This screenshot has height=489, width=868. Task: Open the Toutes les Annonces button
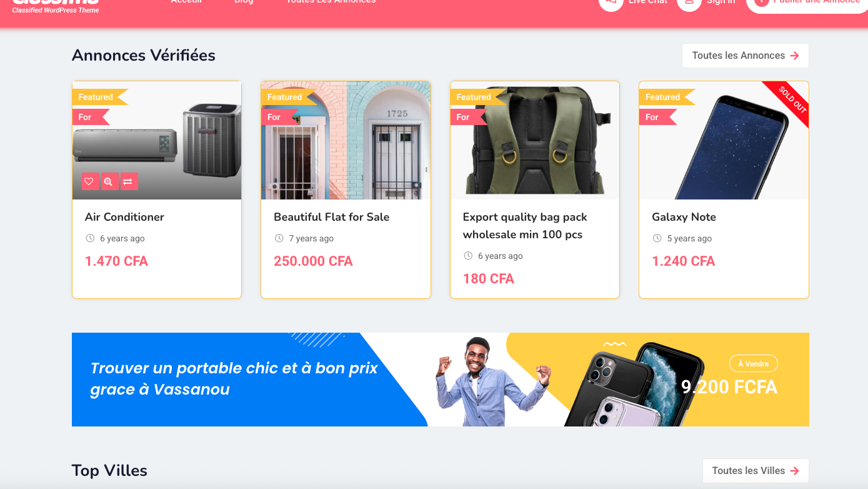746,56
